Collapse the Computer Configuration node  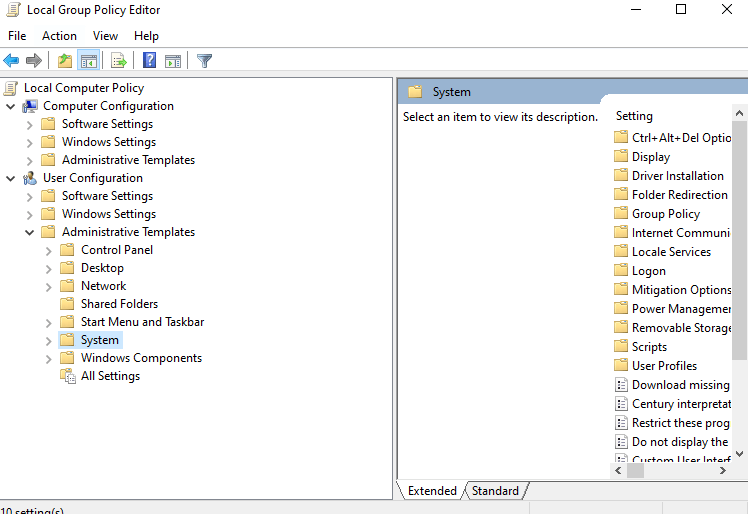pos(11,106)
